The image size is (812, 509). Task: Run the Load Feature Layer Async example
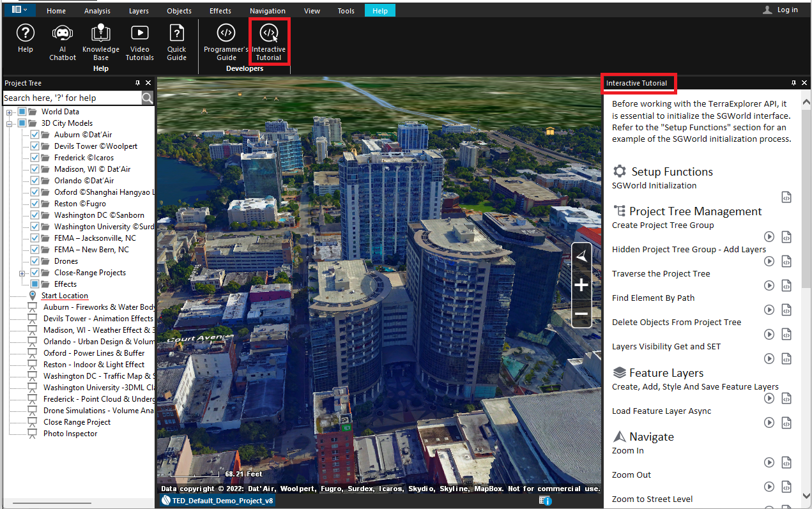(769, 423)
